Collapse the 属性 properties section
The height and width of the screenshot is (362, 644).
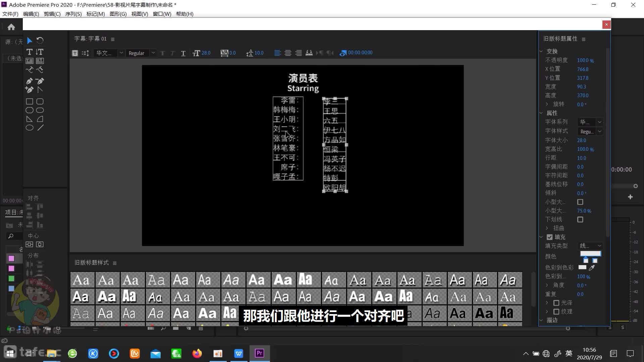click(541, 113)
